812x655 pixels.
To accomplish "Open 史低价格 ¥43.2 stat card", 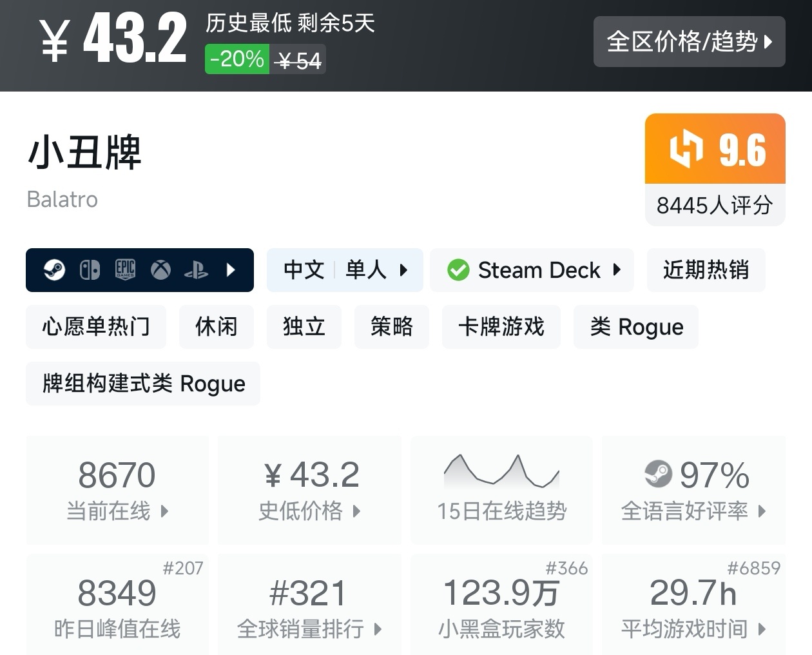I will pos(310,490).
